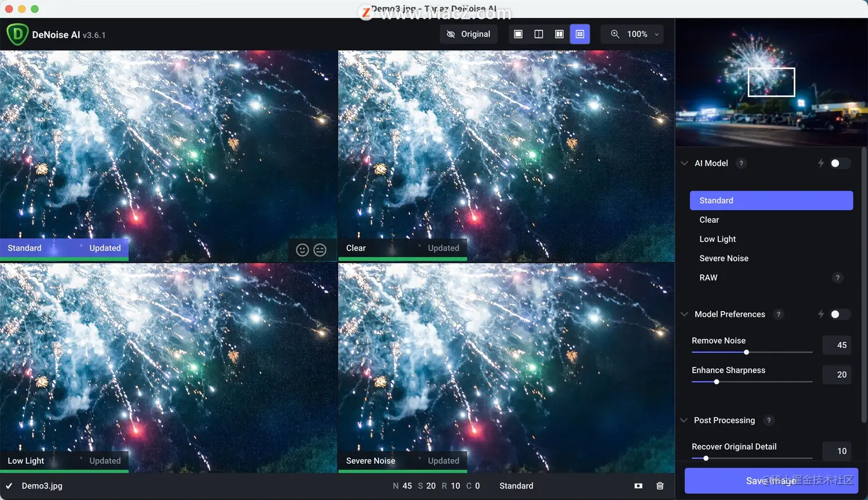The width and height of the screenshot is (868, 500).
Task: Collapse the Post Processing section
Action: click(684, 420)
